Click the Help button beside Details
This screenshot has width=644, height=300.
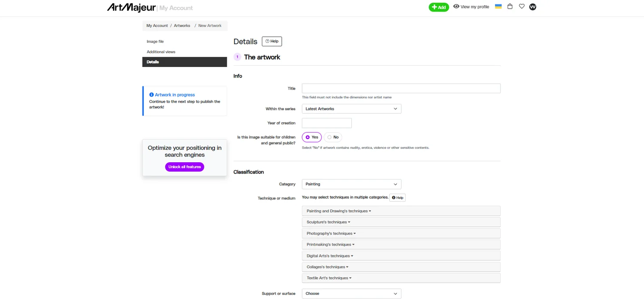point(272,41)
